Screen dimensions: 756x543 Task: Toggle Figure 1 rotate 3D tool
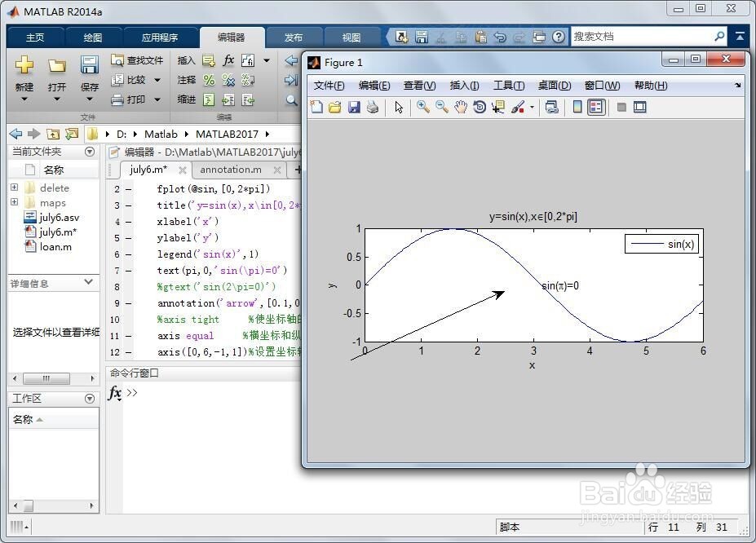click(x=480, y=107)
